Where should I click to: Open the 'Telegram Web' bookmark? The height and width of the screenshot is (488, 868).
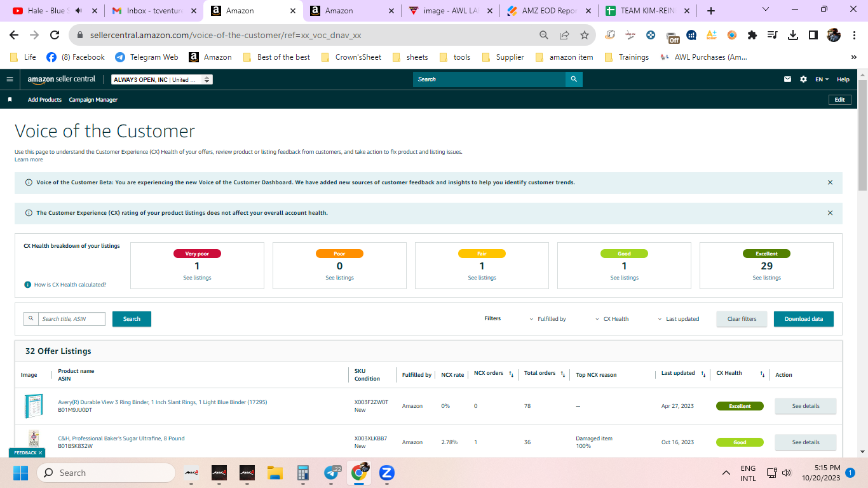click(x=147, y=57)
